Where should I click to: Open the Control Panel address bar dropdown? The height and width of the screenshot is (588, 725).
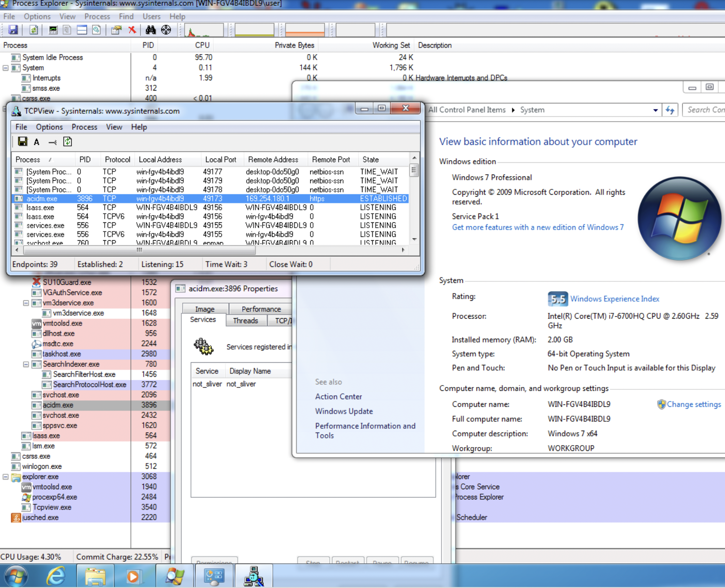tap(655, 110)
